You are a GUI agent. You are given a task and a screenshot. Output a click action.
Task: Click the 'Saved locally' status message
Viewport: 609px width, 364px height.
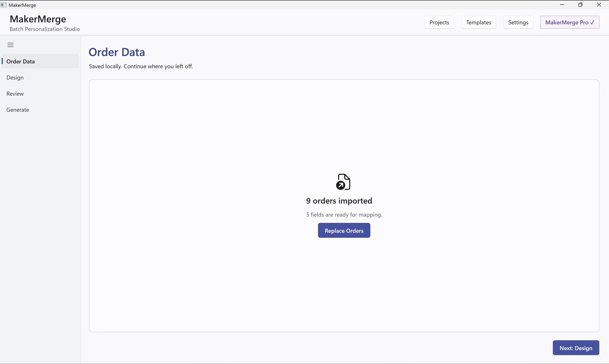click(x=141, y=66)
